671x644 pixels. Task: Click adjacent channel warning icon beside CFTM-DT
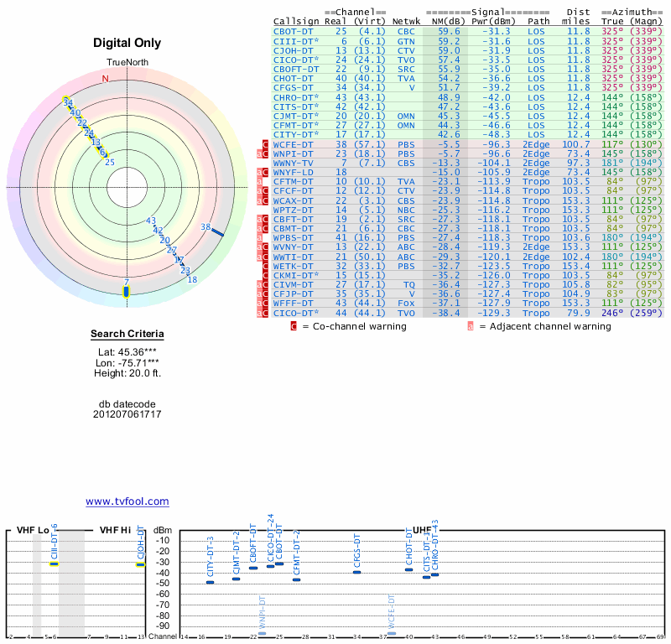click(x=259, y=181)
